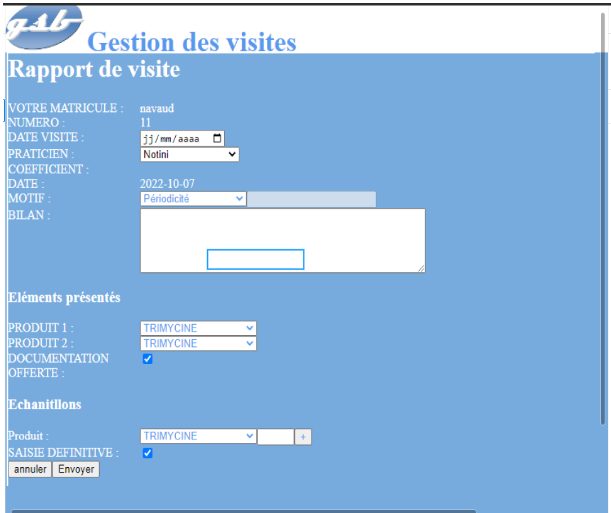Click the Bilan textarea resize handle
This screenshot has height=513, width=611.
[x=420, y=268]
